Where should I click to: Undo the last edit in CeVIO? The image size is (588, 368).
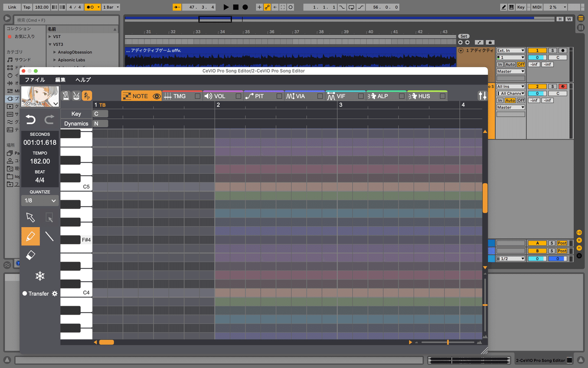pyautogui.click(x=30, y=119)
